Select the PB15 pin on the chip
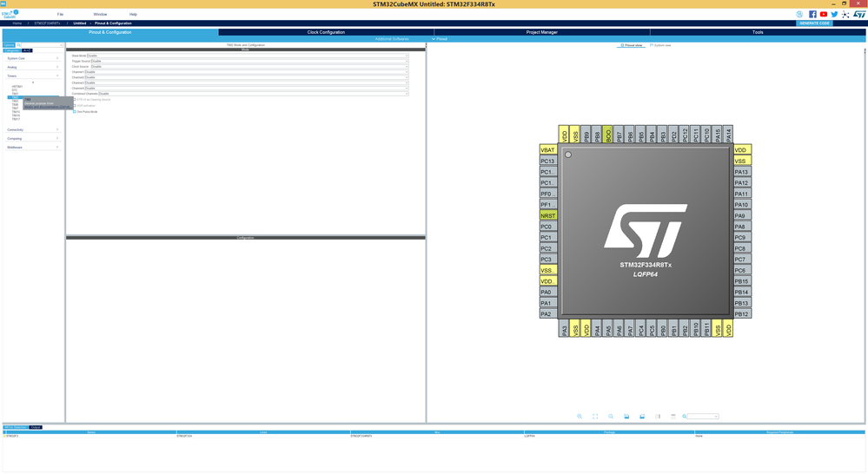 pos(742,281)
